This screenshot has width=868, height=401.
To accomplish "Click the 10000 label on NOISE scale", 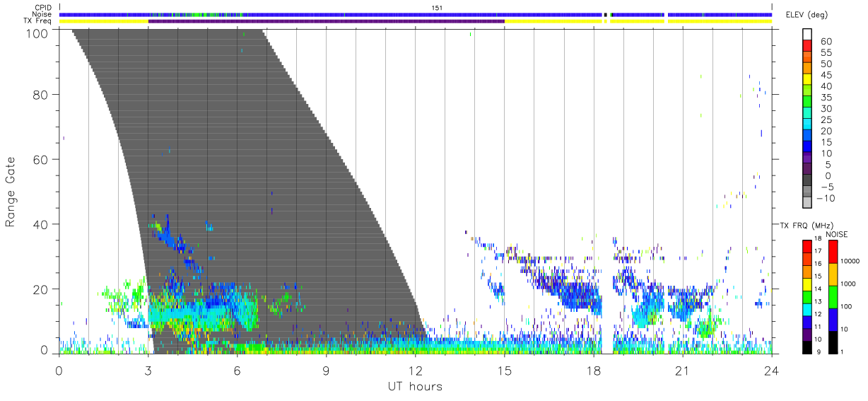I will [851, 261].
